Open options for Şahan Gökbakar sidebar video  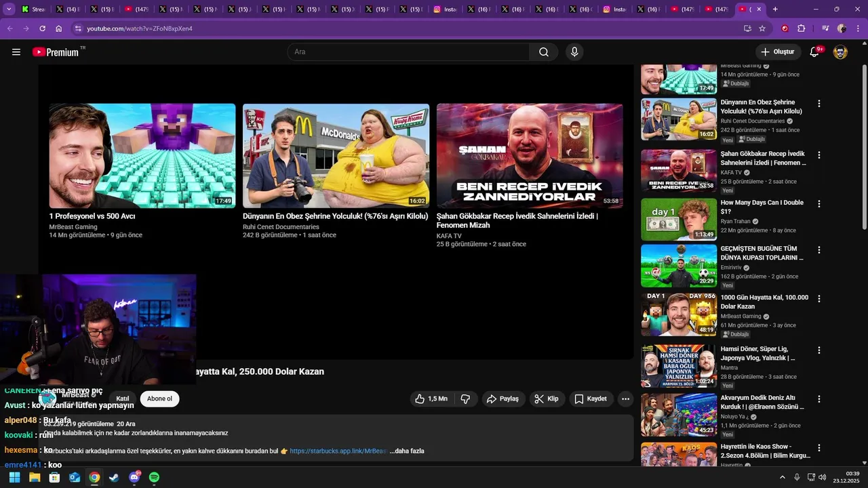tap(818, 155)
